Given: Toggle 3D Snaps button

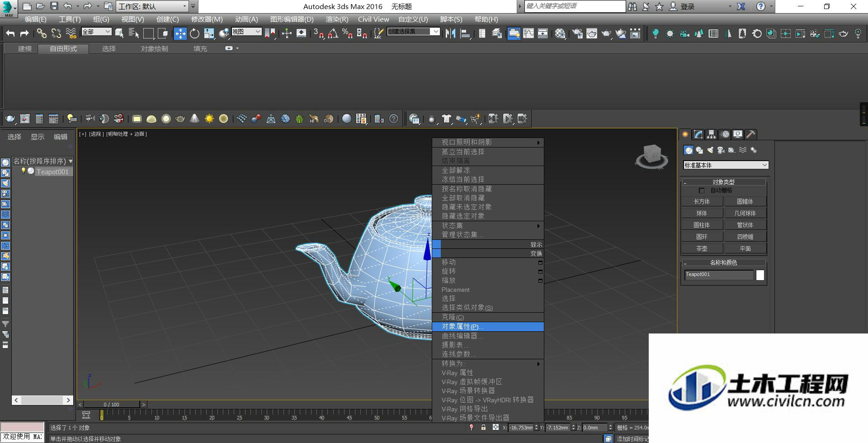Looking at the screenshot, I should click(x=319, y=33).
